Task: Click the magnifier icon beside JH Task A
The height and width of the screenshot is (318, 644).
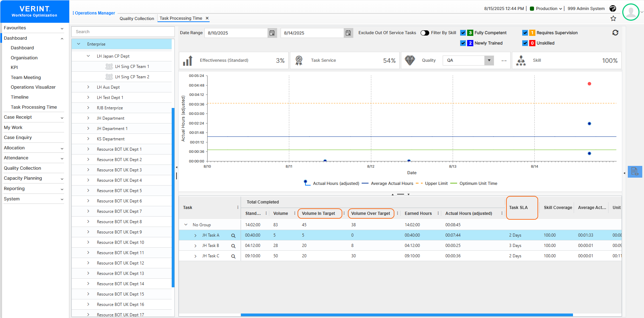Action: point(233,235)
